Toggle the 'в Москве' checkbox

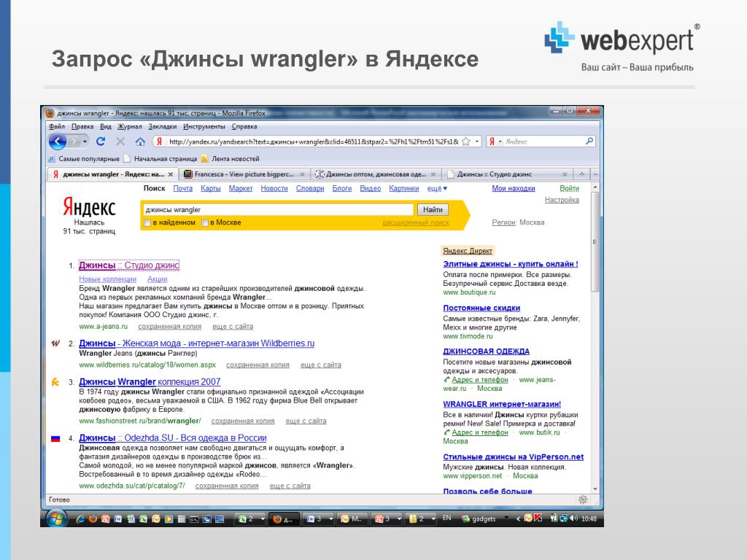click(205, 223)
